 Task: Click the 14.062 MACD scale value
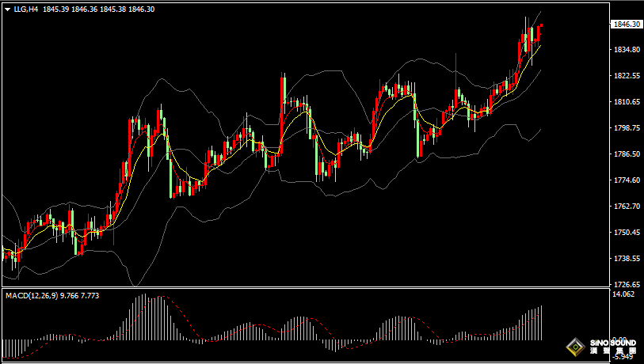(623, 294)
